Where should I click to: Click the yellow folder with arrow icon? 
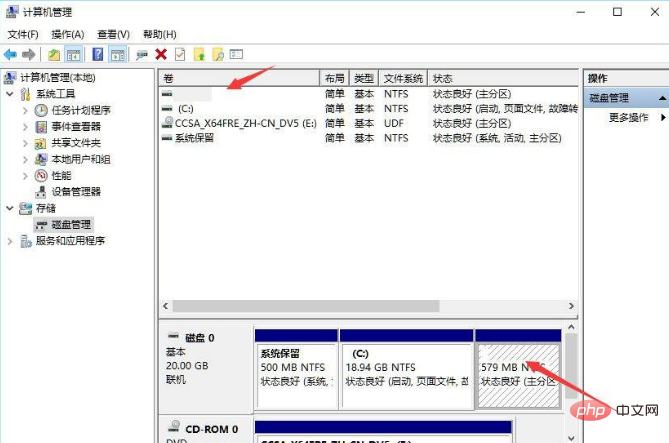click(x=199, y=55)
